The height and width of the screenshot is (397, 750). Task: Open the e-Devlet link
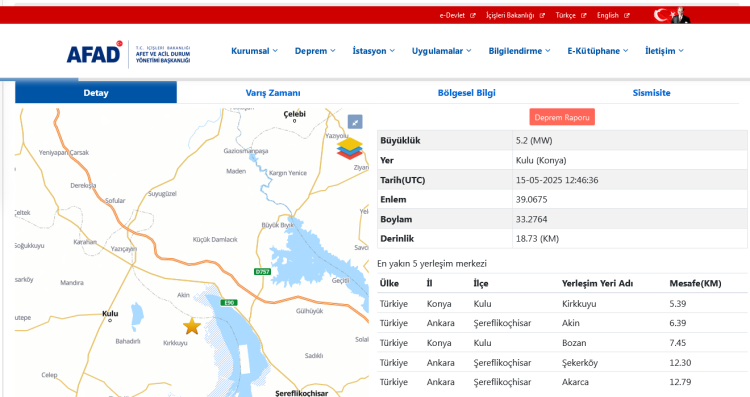pos(452,15)
